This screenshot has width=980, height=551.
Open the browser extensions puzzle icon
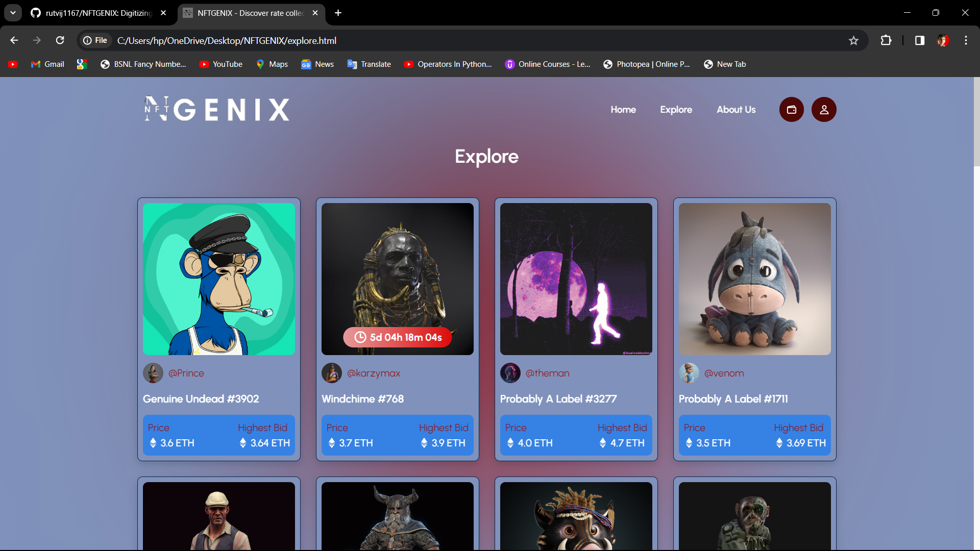[x=886, y=40]
